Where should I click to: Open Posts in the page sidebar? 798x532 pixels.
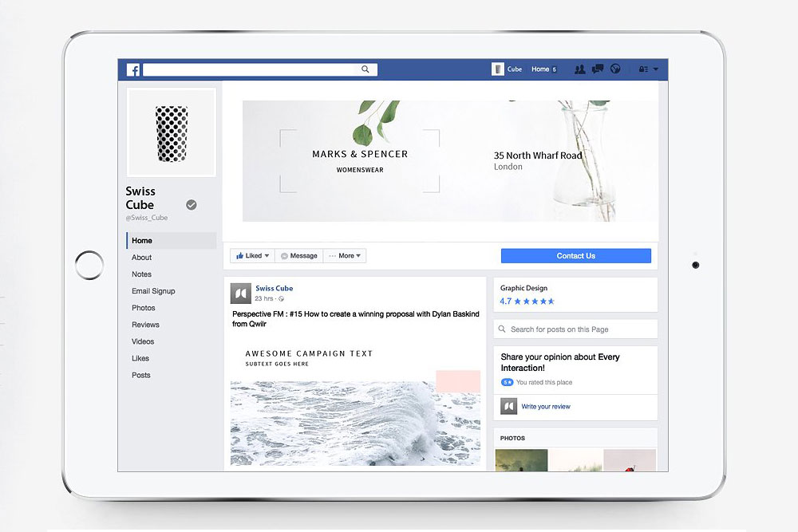pyautogui.click(x=141, y=375)
